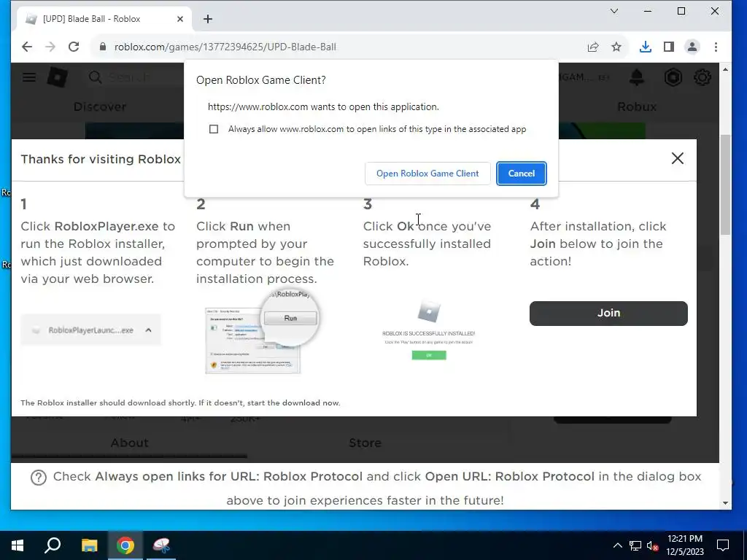
Task: Click the successfully installed OK illustration
Action: tap(428, 330)
